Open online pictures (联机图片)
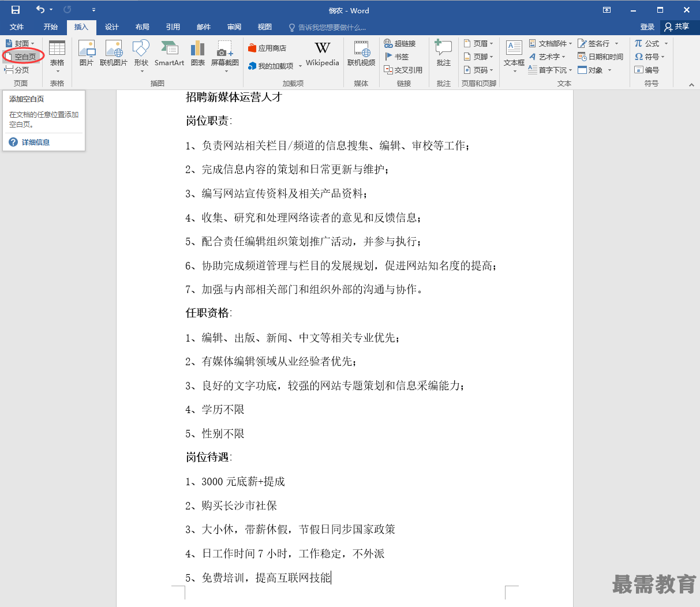 (114, 53)
